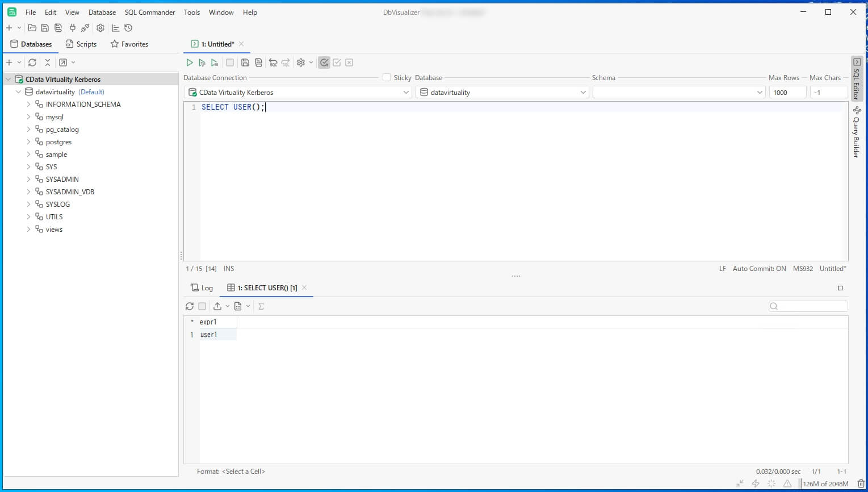This screenshot has width=868, height=492.
Task: Open the datavirtuality Database dropdown
Action: 502,92
